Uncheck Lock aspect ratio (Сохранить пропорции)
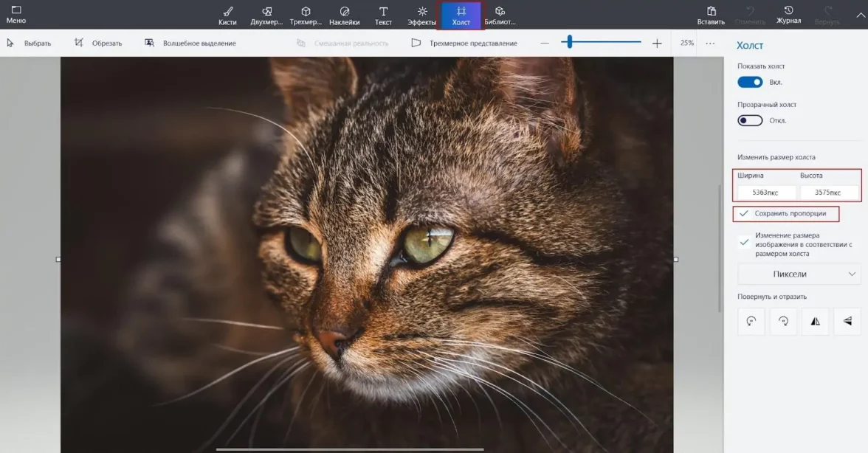The height and width of the screenshot is (453, 868). pyautogui.click(x=744, y=213)
